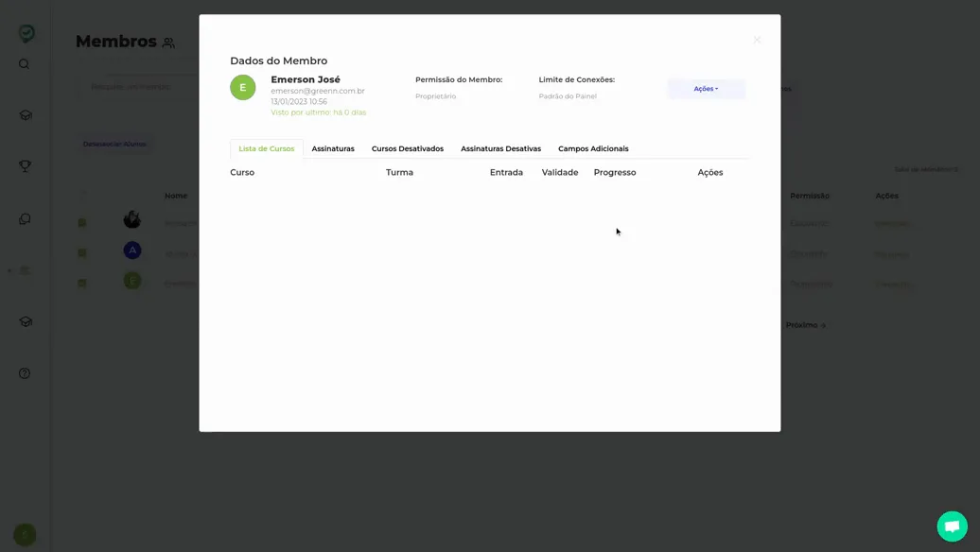Open the live chat widget bubble
The image size is (980, 552).
tap(952, 526)
